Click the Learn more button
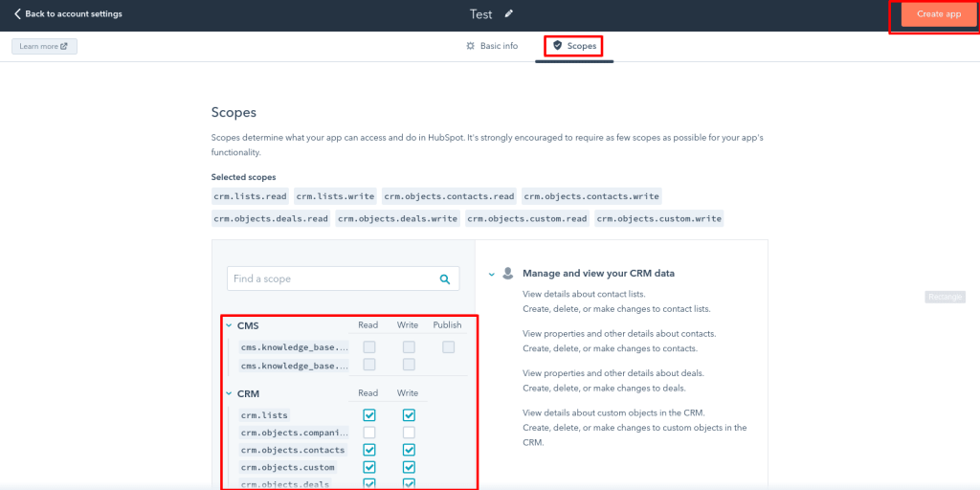Viewport: 980px width, 490px height. [44, 46]
